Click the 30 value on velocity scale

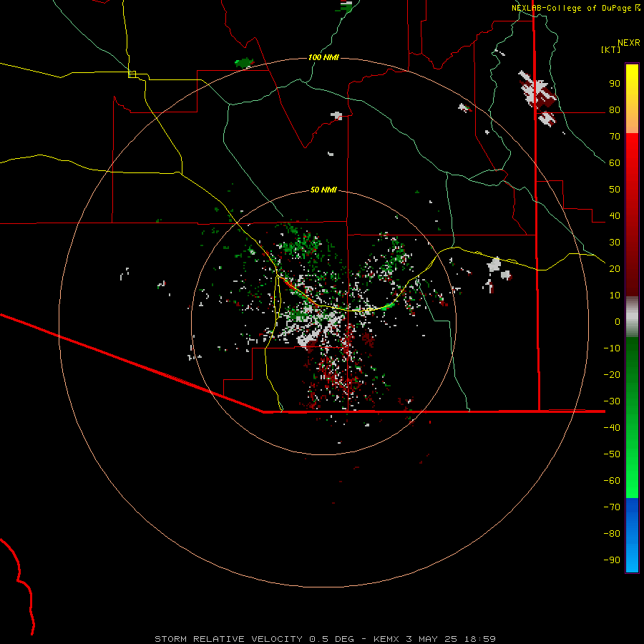coord(615,243)
